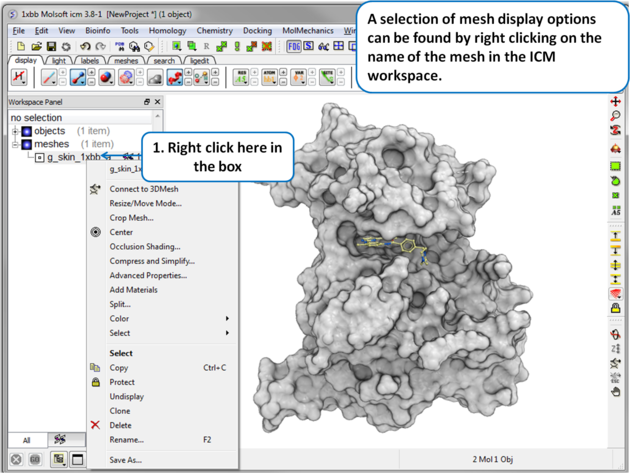630x473 pixels.
Task: Collapse the meshes tree node
Action: pyautogui.click(x=15, y=144)
